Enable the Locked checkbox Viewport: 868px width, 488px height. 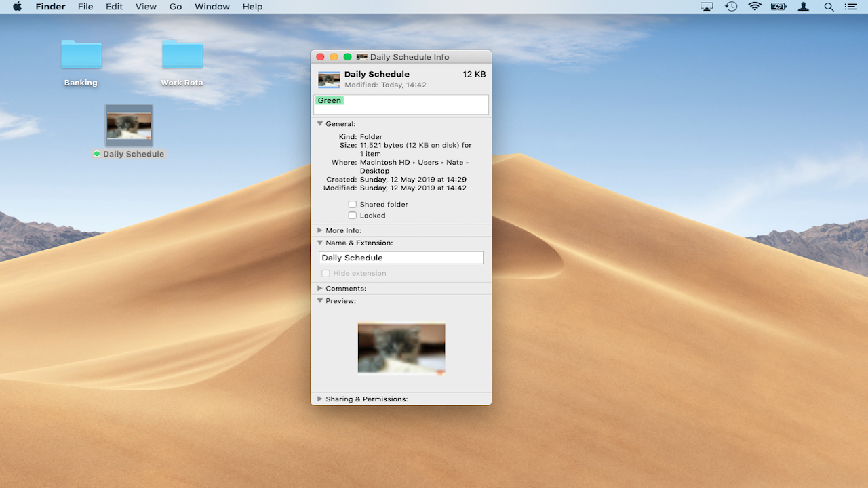click(x=353, y=216)
